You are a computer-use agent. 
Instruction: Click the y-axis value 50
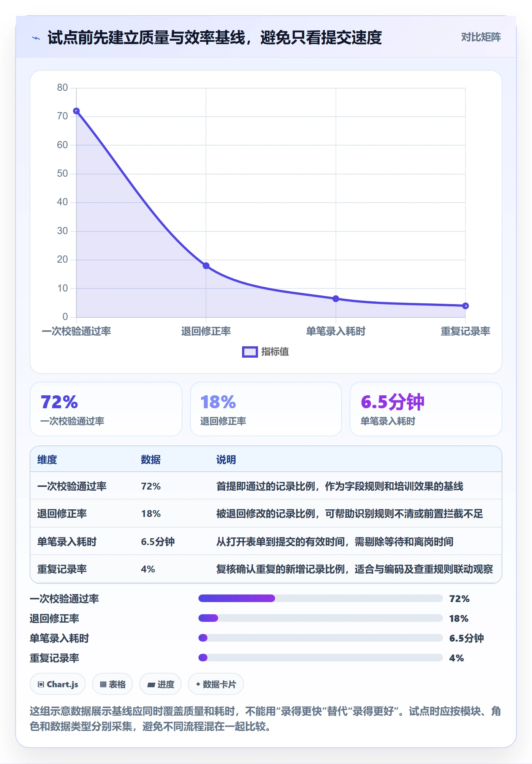[x=62, y=174]
